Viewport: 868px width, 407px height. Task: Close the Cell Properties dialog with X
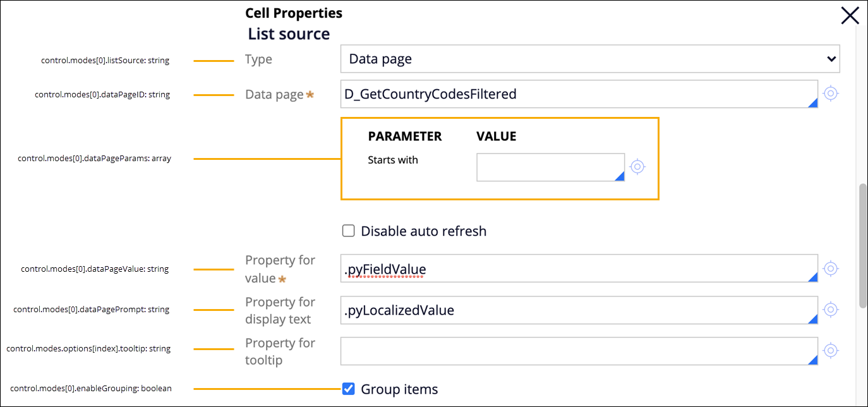click(x=850, y=16)
